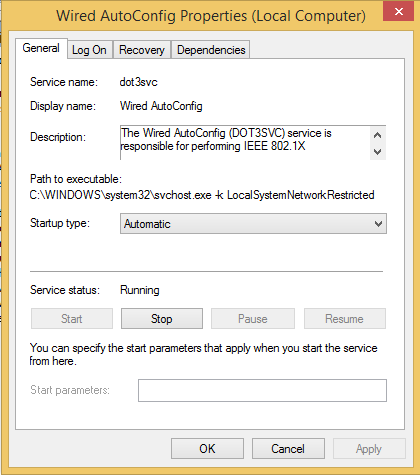The image size is (420, 475).
Task: Click the description scroll down arrow
Action: click(x=378, y=152)
